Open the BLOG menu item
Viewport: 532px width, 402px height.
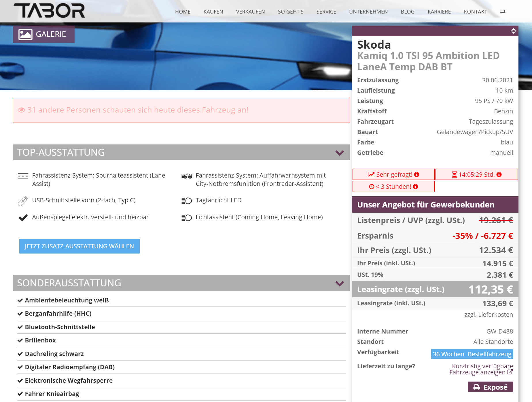click(x=408, y=12)
